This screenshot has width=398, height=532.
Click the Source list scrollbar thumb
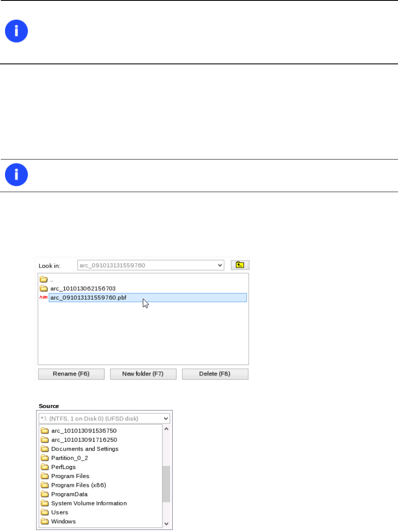[166, 484]
